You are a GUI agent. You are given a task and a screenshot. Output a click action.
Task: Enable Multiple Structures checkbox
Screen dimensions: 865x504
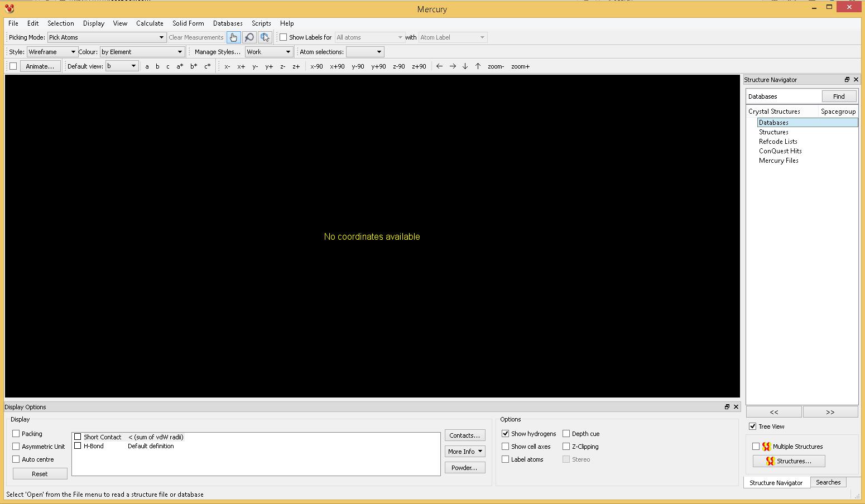(756, 447)
